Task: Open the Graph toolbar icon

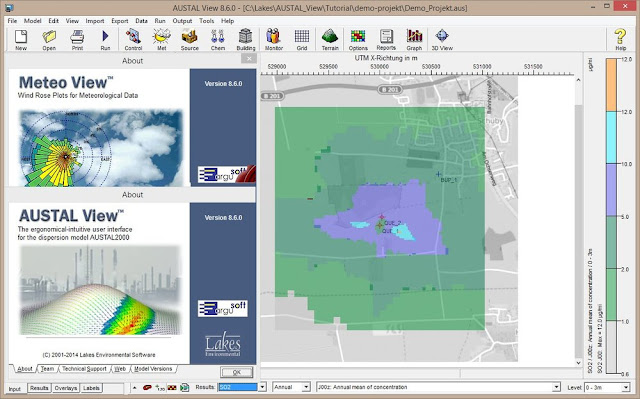Action: (414, 40)
